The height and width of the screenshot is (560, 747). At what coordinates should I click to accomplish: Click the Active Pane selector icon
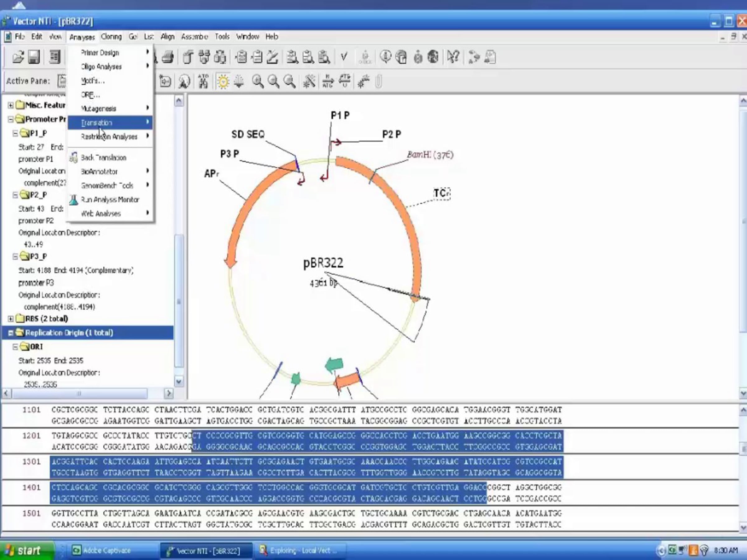click(62, 81)
